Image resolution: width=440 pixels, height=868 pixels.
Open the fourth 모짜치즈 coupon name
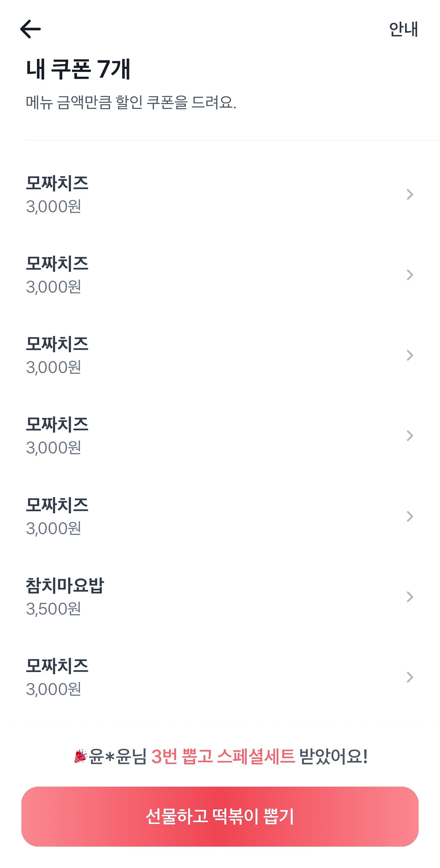click(x=57, y=424)
